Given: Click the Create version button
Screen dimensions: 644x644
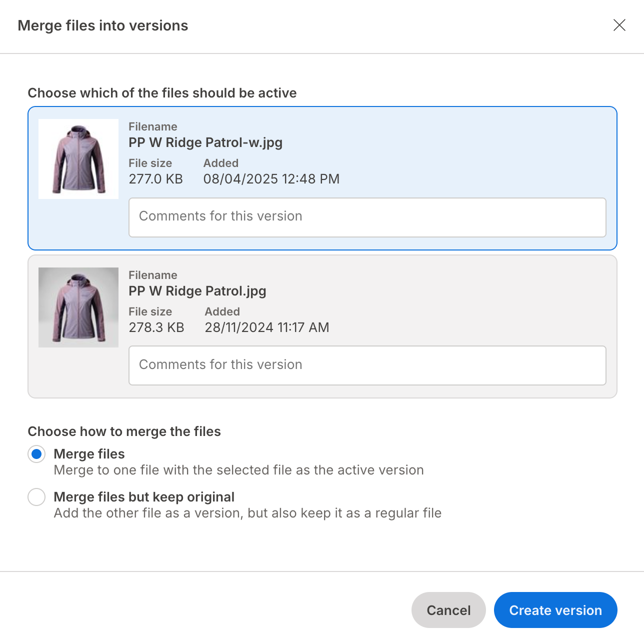Looking at the screenshot, I should [555, 610].
